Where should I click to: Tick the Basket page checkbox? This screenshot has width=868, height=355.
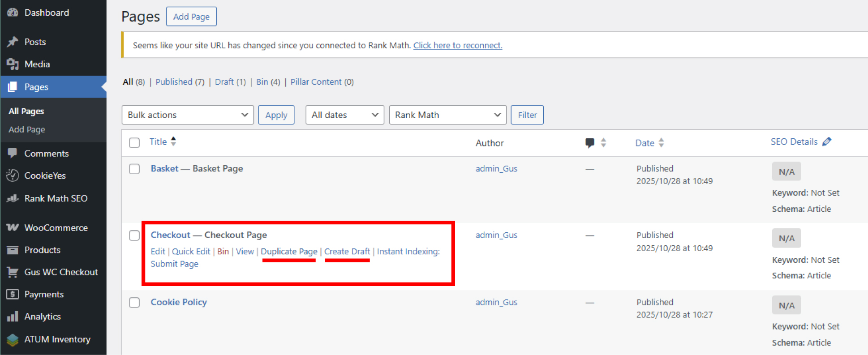tap(134, 169)
